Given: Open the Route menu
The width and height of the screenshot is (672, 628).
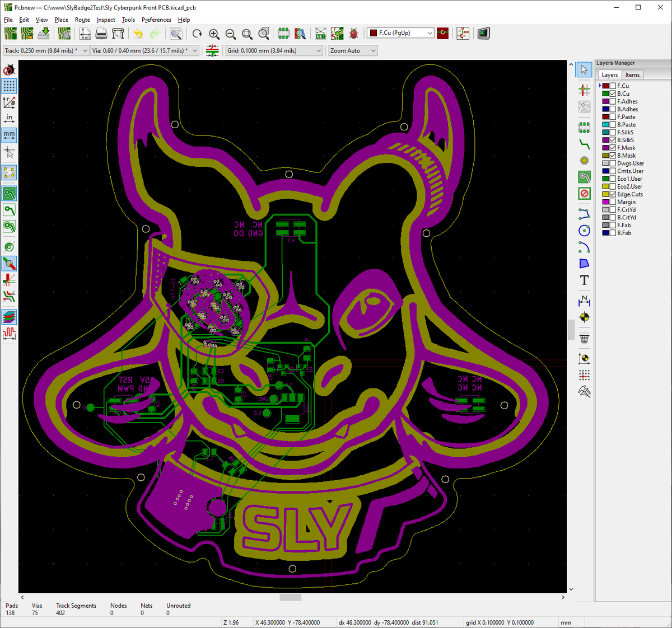Looking at the screenshot, I should 82,20.
